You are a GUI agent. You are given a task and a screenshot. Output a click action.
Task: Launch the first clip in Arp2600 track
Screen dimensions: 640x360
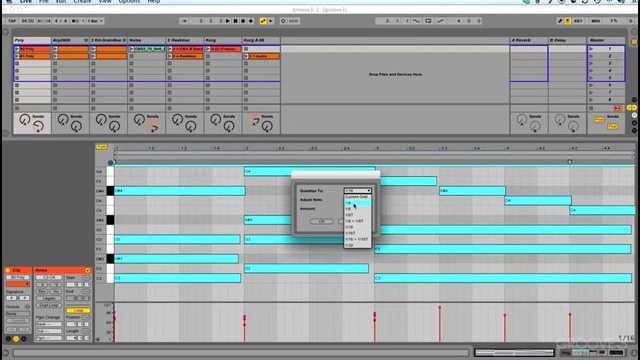55,49
